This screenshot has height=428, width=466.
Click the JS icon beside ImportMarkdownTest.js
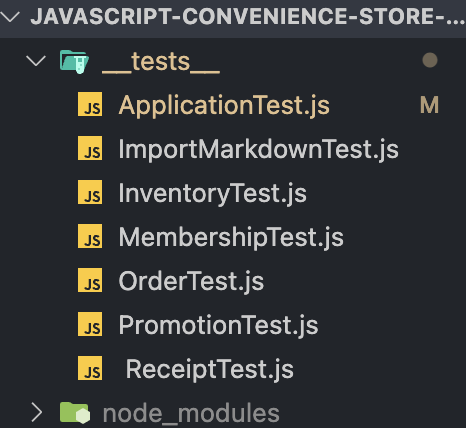coord(90,148)
